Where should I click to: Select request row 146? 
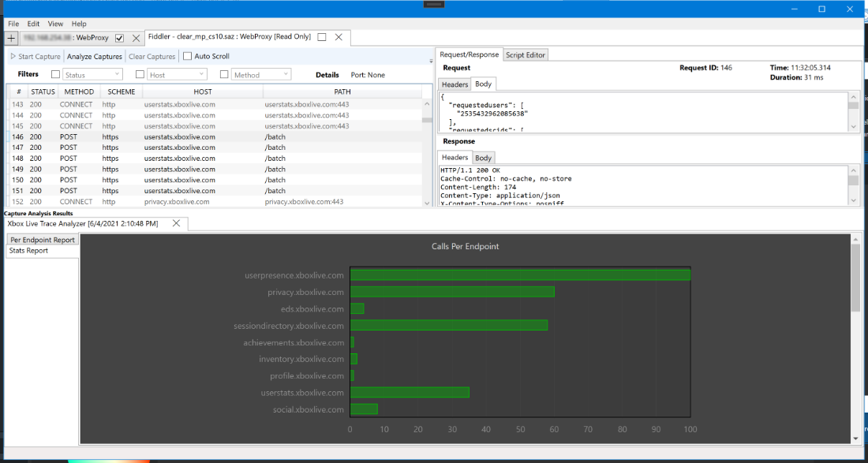pos(216,136)
